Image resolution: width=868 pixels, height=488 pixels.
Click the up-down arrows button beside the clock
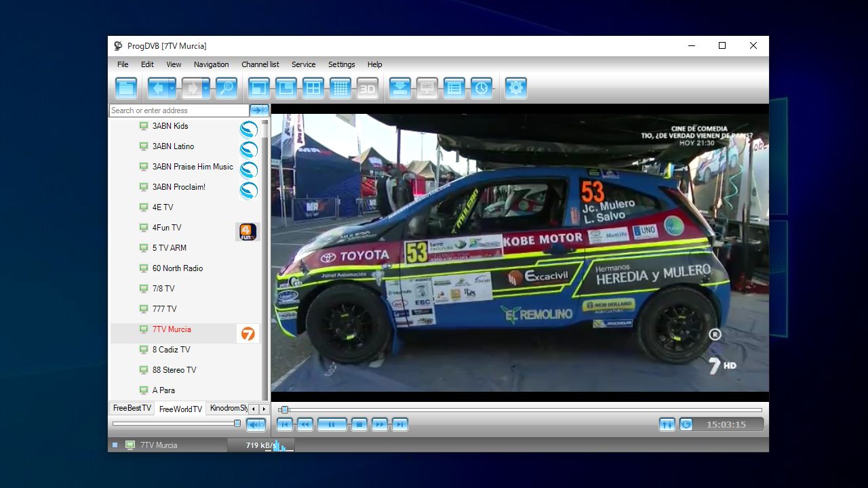click(x=667, y=424)
